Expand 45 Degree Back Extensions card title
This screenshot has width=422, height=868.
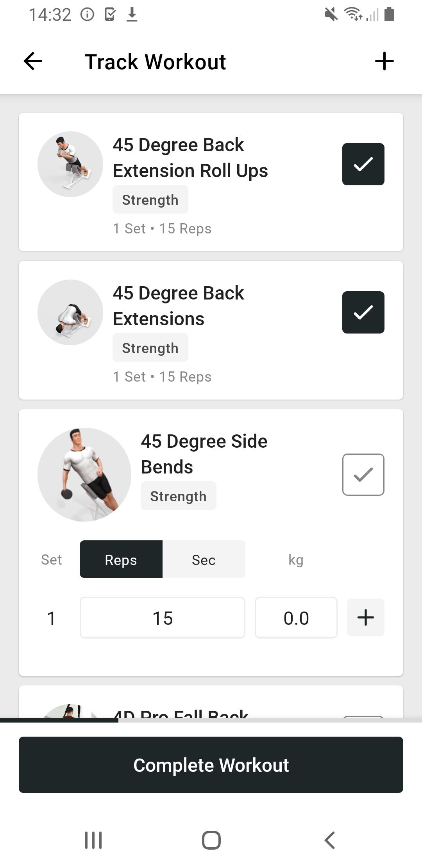pos(179,306)
